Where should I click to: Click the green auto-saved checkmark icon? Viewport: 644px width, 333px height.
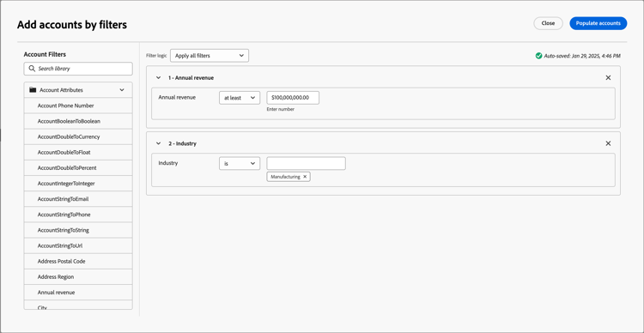coord(539,56)
